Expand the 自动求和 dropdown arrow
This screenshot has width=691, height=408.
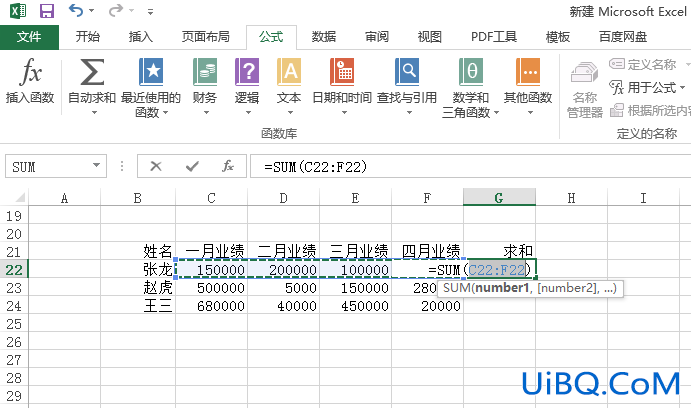(94, 113)
